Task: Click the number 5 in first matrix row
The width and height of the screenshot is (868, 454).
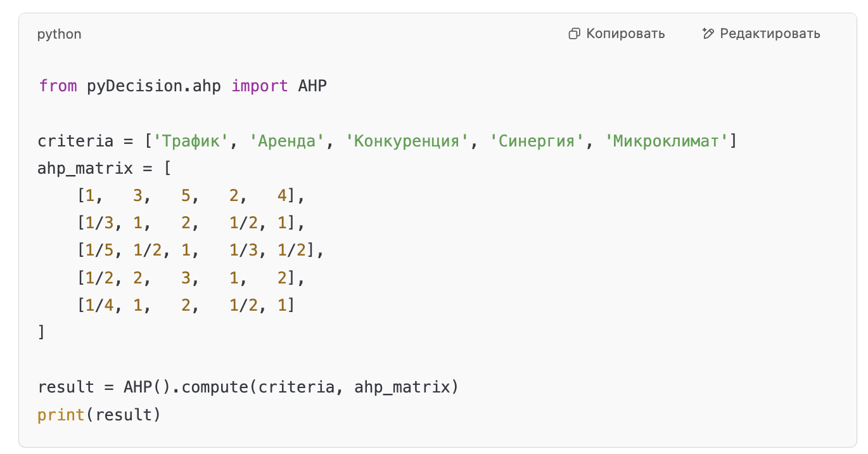Action: point(186,196)
